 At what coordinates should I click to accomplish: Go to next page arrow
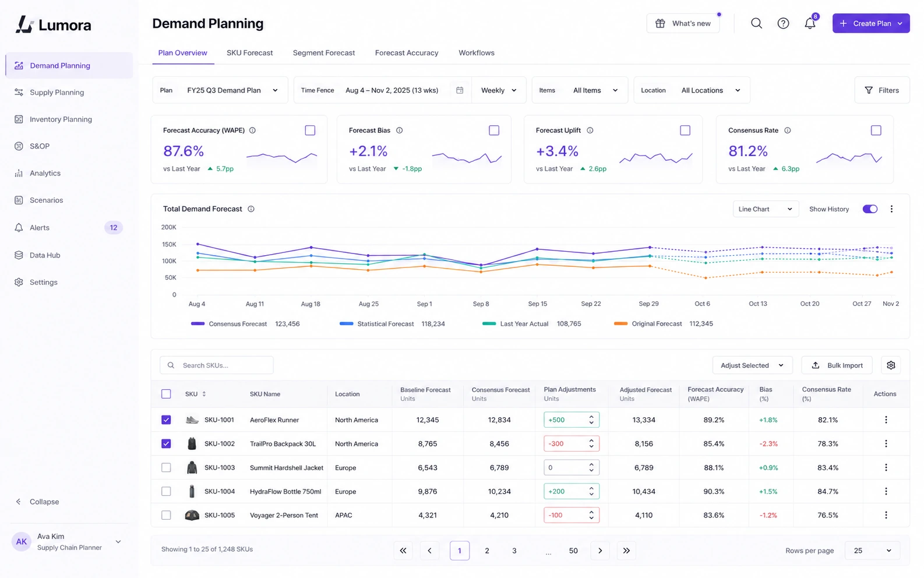(x=600, y=551)
